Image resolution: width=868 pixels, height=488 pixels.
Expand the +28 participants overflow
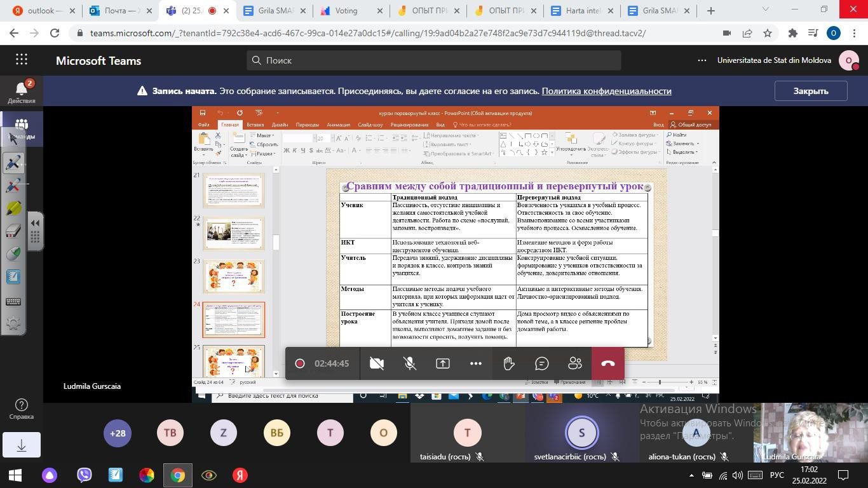click(118, 433)
